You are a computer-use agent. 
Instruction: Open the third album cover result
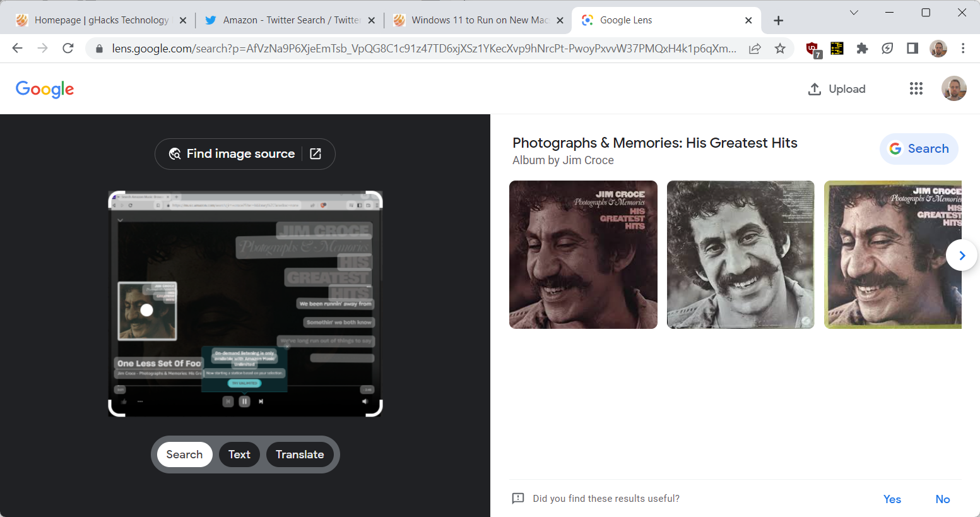[x=893, y=254]
